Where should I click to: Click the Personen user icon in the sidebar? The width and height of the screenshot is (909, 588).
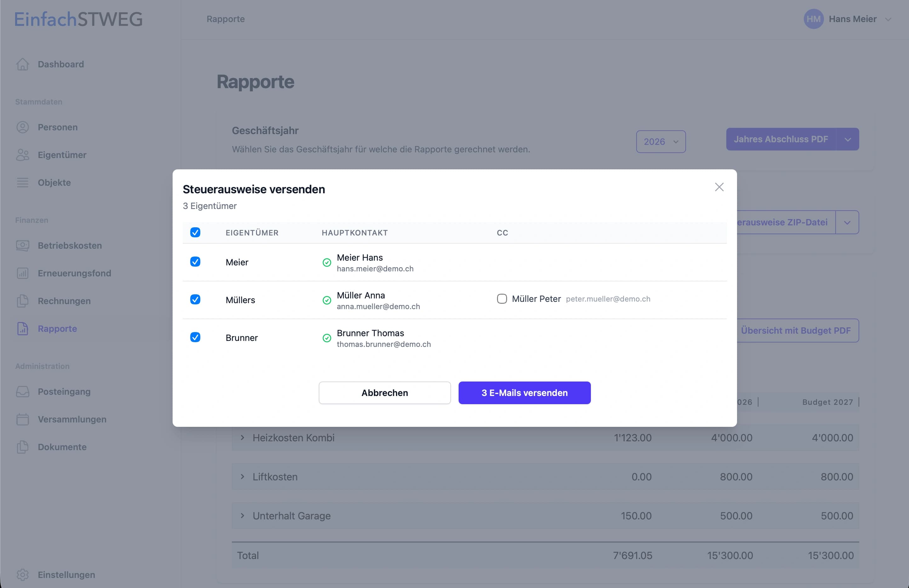[x=23, y=127]
